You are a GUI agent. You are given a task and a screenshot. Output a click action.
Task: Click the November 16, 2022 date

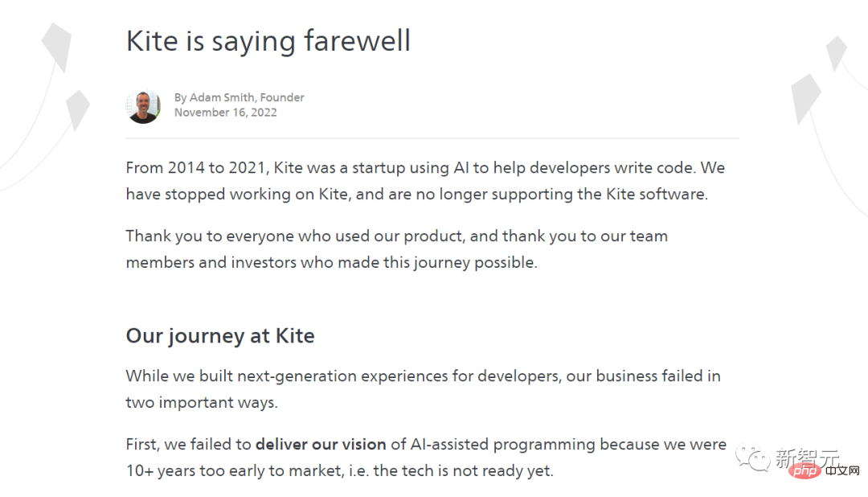[x=226, y=113]
